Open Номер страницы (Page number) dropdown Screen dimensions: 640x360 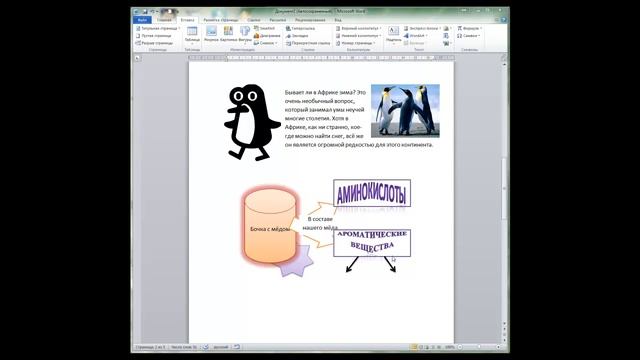coord(356,43)
